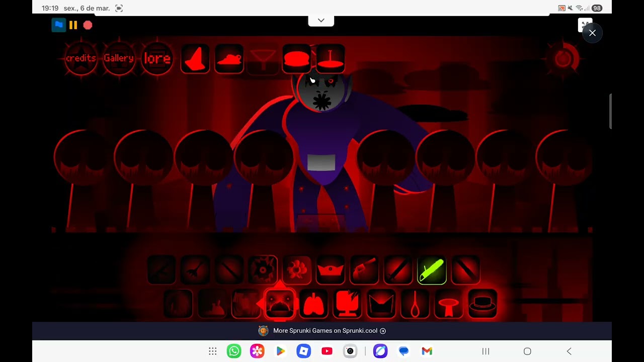
Task: Launch Roblox from the taskbar
Action: [303, 351]
